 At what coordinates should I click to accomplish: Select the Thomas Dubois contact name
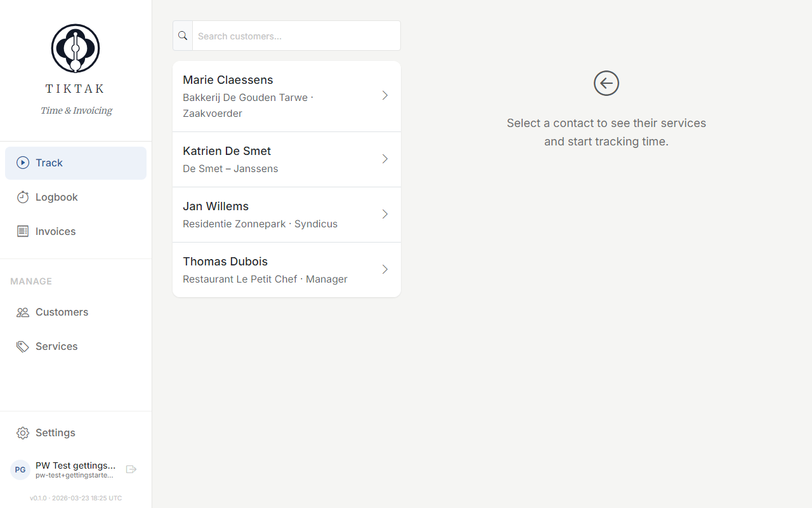(225, 262)
